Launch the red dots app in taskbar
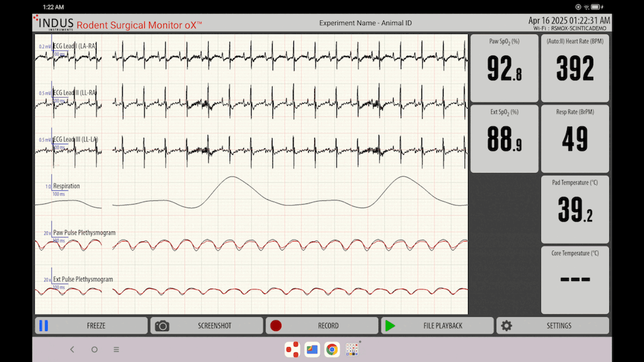This screenshot has width=644, height=362. 292,349
